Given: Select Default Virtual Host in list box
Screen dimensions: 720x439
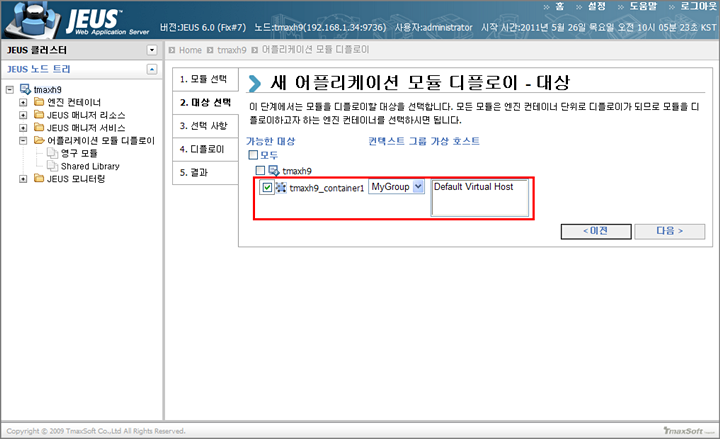Looking at the screenshot, I should [473, 187].
